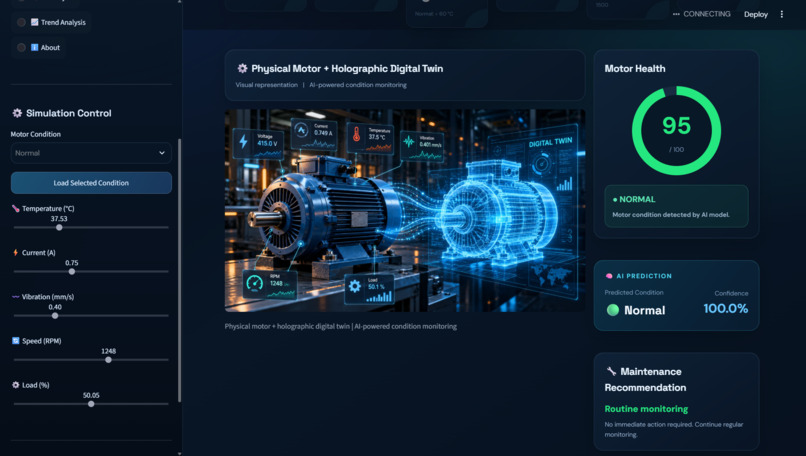Click the Load (%) gear icon in sidebar

tap(15, 385)
